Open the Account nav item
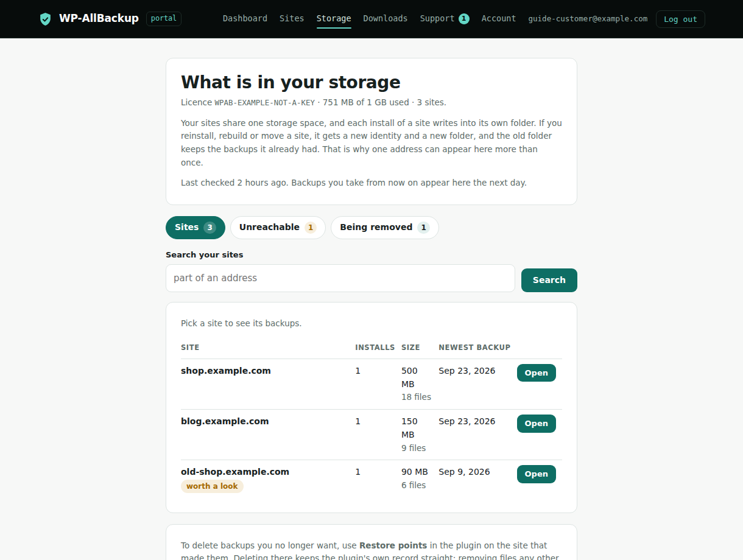Viewport: 743px width, 560px height. pos(499,19)
